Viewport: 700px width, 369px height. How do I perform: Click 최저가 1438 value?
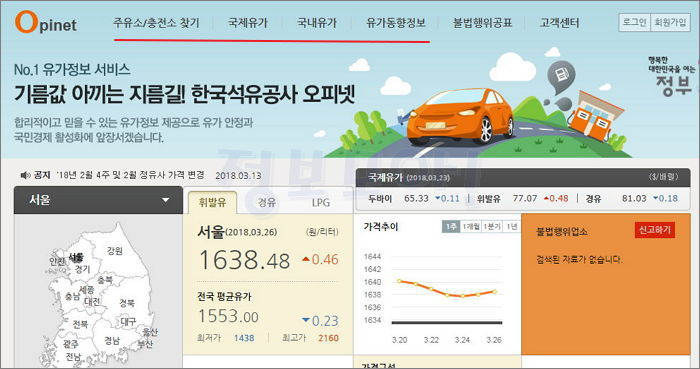pos(244,338)
